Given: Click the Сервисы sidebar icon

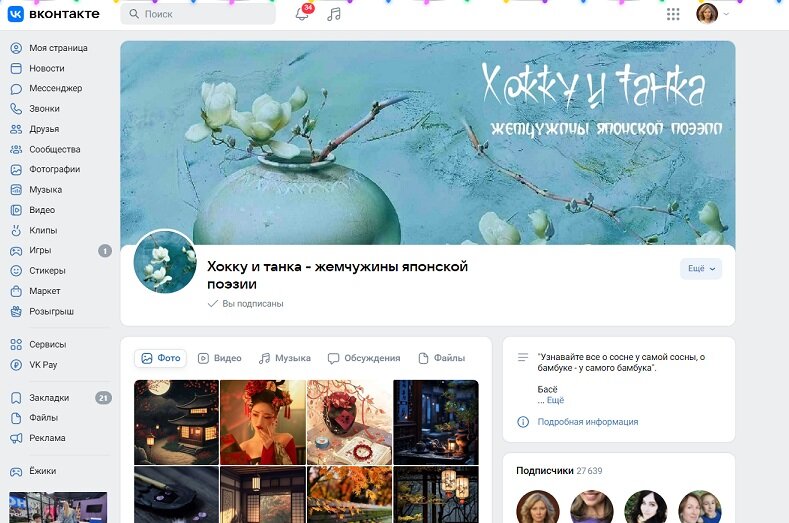Looking at the screenshot, I should click(16, 344).
